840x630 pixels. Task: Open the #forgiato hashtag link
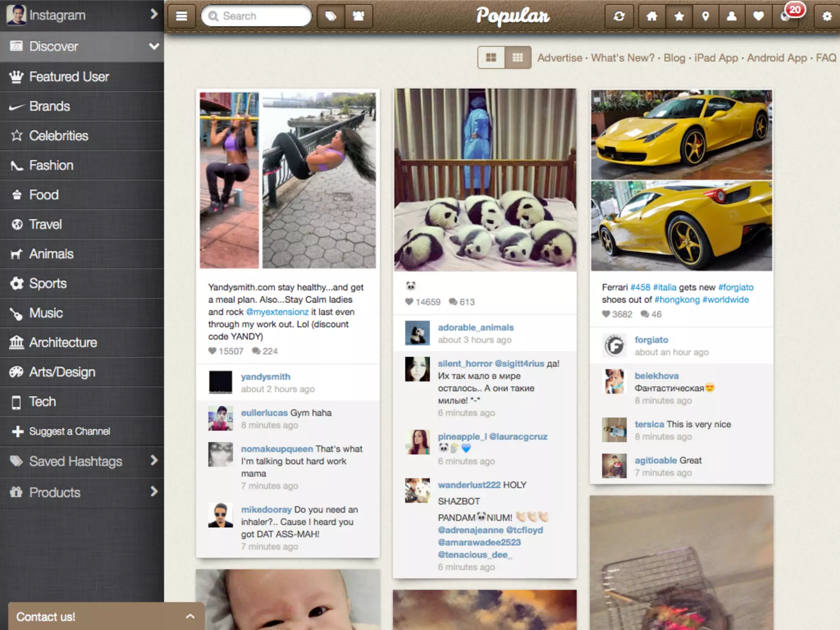[736, 287]
